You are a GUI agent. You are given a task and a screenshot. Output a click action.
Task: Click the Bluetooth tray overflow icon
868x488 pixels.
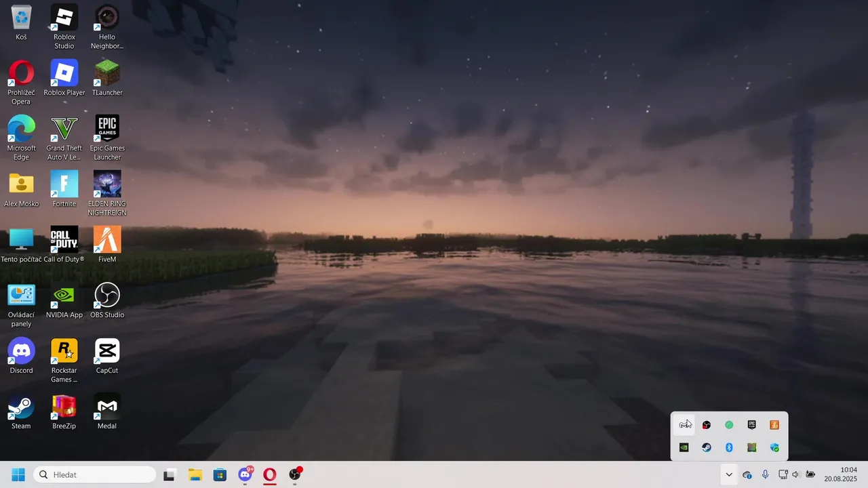tap(729, 447)
